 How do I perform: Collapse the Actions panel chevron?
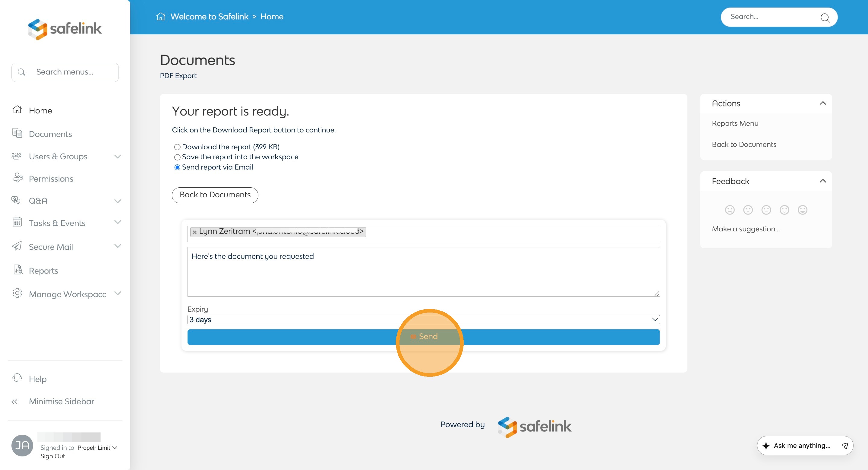click(822, 103)
